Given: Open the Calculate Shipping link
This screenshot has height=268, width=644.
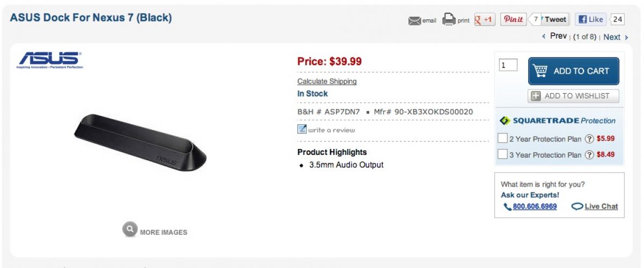Looking at the screenshot, I should tap(327, 81).
